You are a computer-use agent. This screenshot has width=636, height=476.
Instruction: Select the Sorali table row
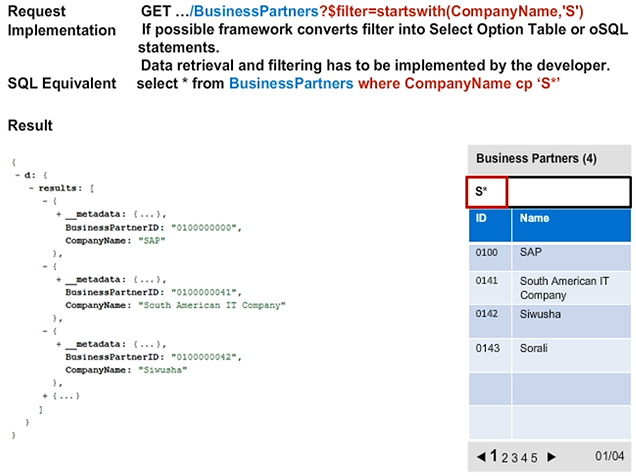pyautogui.click(x=549, y=352)
